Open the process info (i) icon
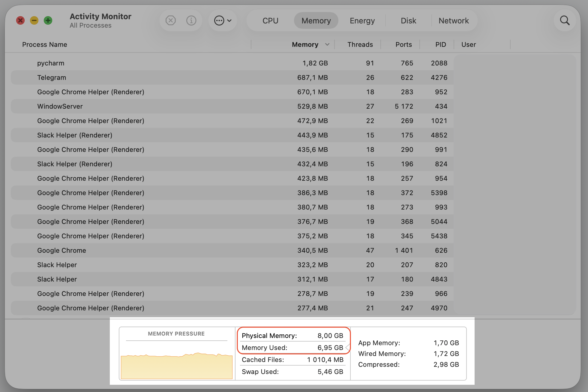The height and width of the screenshot is (392, 588). click(191, 20)
